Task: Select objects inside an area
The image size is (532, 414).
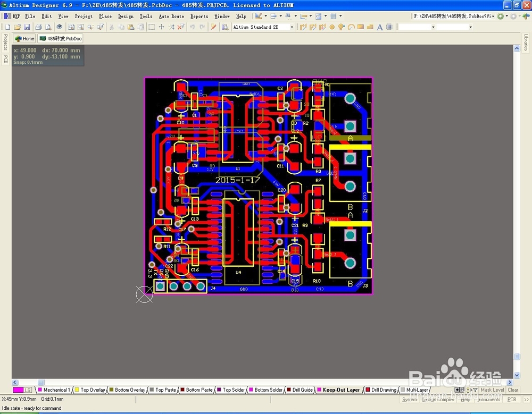Action: [x=152, y=27]
